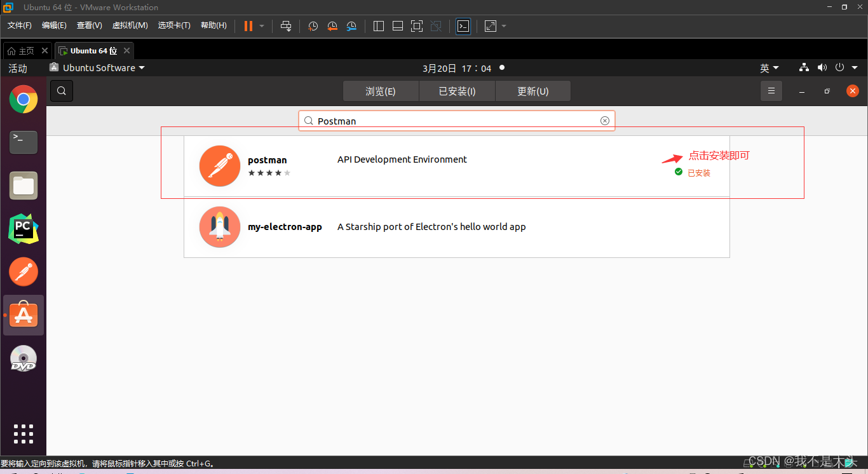Open the 查看(V) menu
Screen dimensions: 868x474
pyautogui.click(x=90, y=25)
